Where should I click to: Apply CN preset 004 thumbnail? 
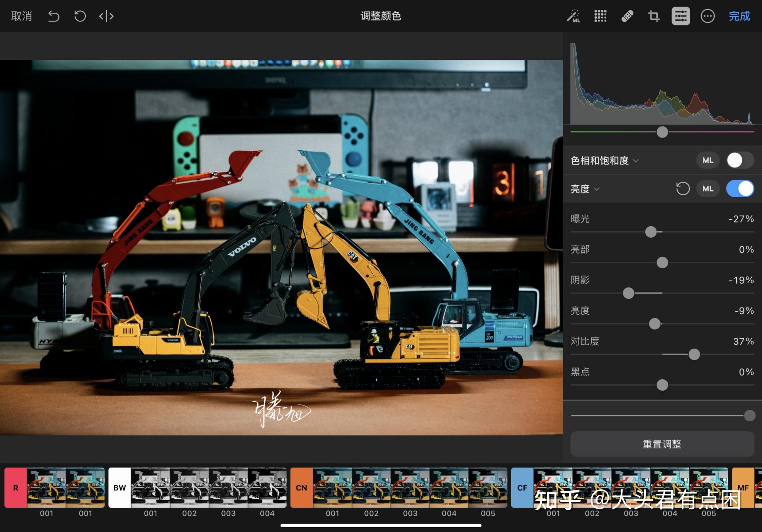(x=449, y=488)
